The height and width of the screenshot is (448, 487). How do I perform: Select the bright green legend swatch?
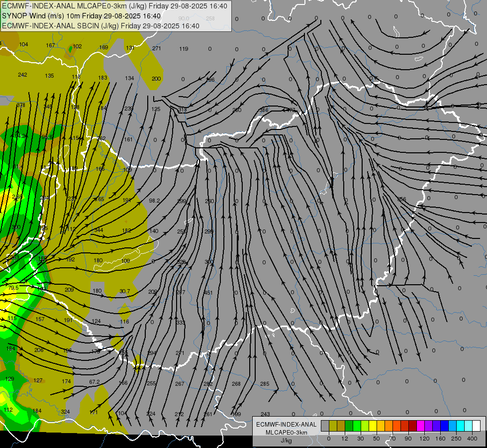(357, 425)
